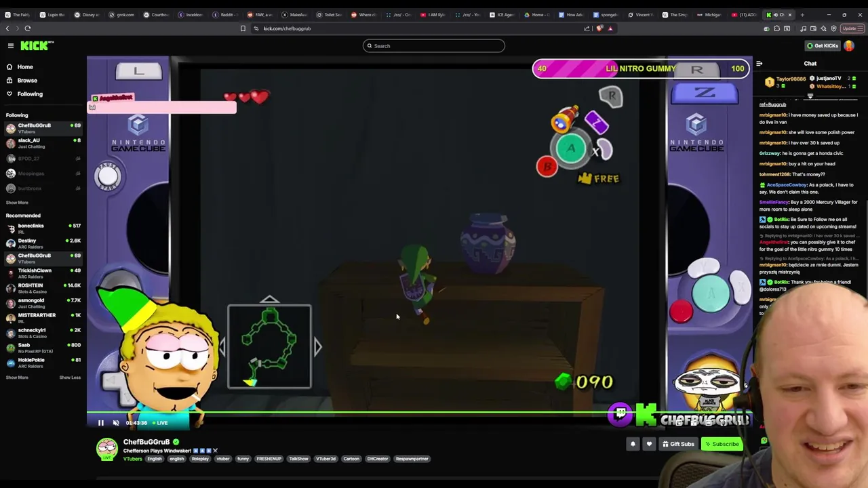Viewport: 868px width, 488px height.
Task: Open schneckyirl recommended channel
Action: point(43,333)
